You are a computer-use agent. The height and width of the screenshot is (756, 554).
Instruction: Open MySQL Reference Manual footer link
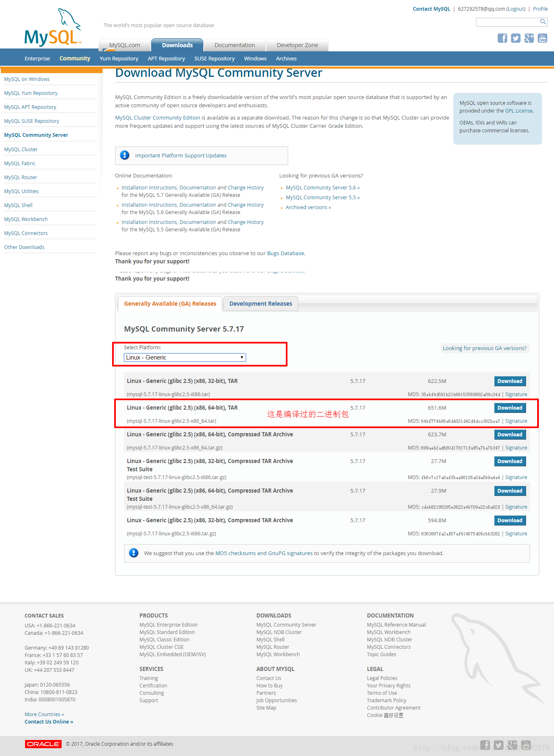click(x=396, y=625)
